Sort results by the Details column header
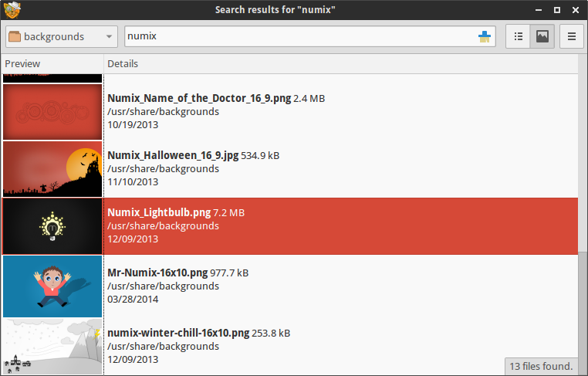588x376 pixels. point(340,63)
